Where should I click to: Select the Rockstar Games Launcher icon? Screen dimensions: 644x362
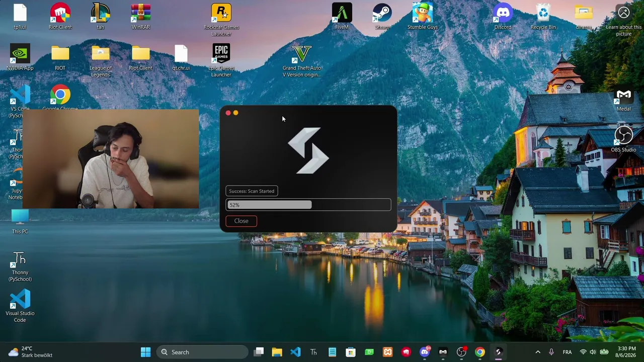[221, 20]
